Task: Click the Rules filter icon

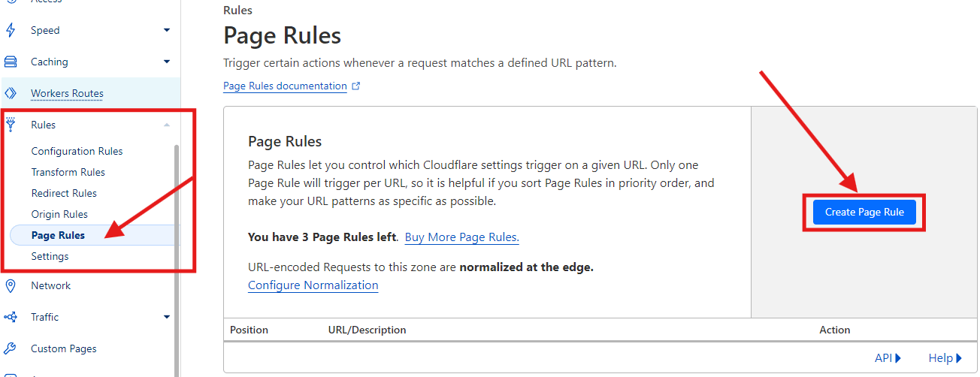Action: pos(11,125)
